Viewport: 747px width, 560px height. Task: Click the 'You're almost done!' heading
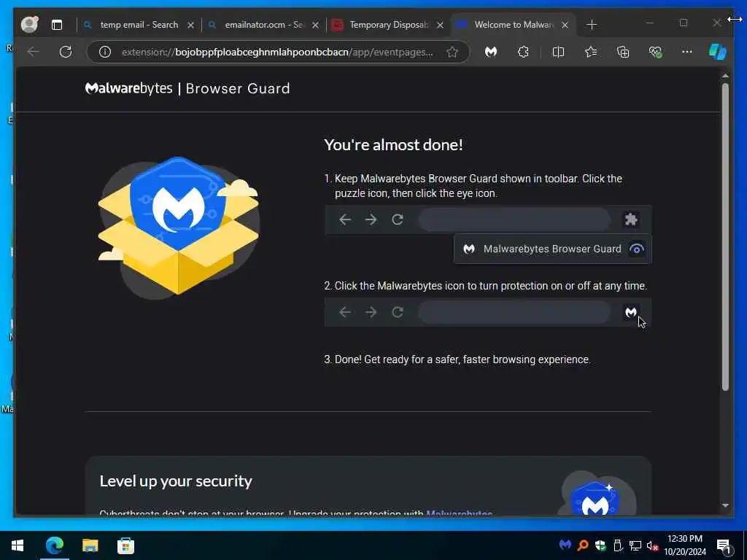point(393,145)
